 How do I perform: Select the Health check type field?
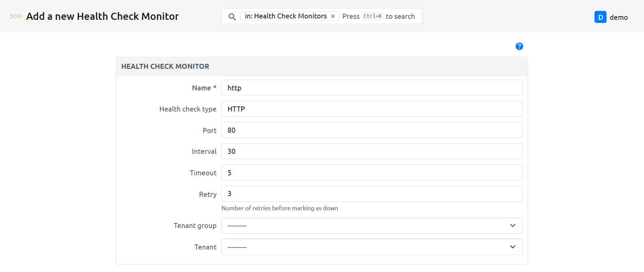point(372,109)
